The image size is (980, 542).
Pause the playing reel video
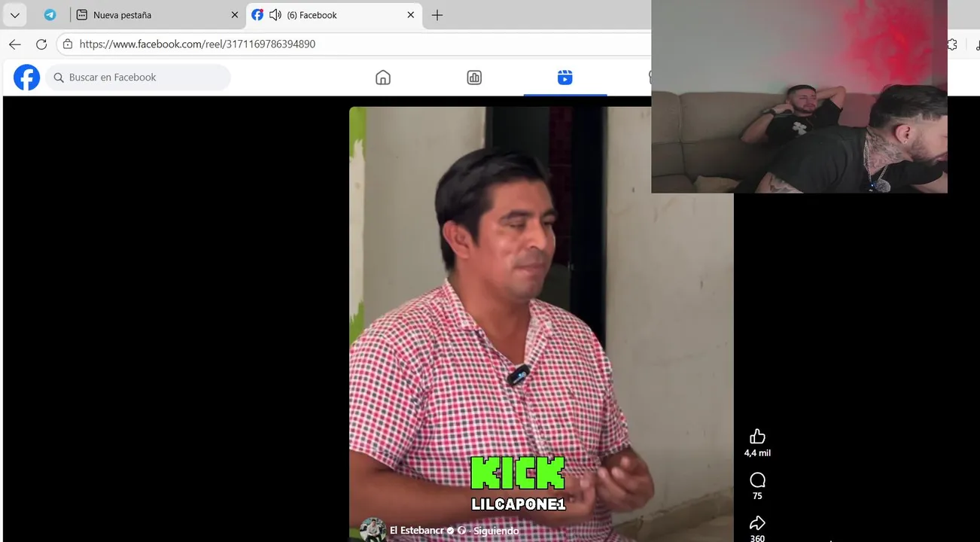tap(541, 324)
